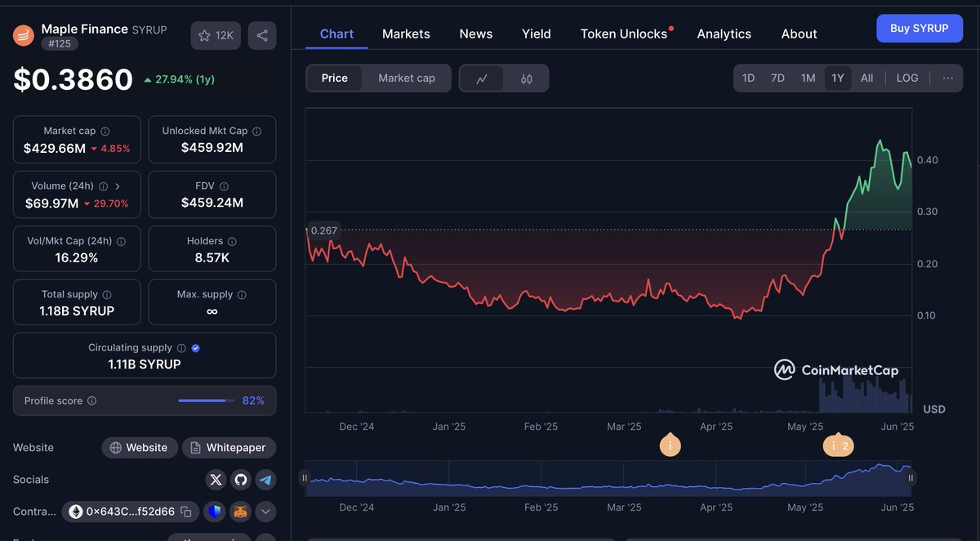The image size is (980, 541).
Task: Set chart range to 1D
Action: [x=748, y=78]
